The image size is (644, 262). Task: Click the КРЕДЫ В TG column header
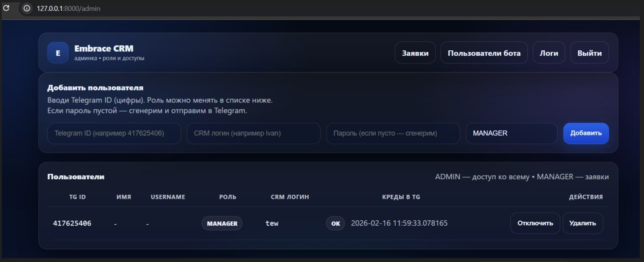401,197
